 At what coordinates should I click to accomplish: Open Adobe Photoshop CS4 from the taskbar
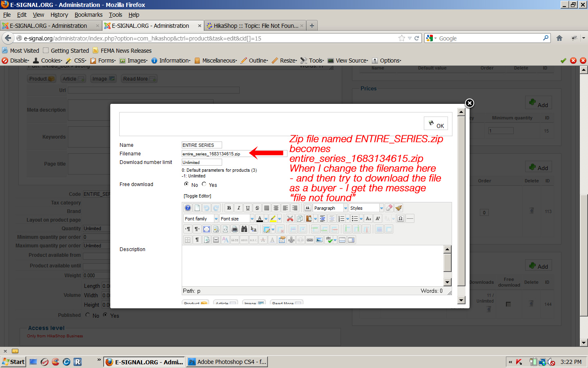tap(227, 362)
